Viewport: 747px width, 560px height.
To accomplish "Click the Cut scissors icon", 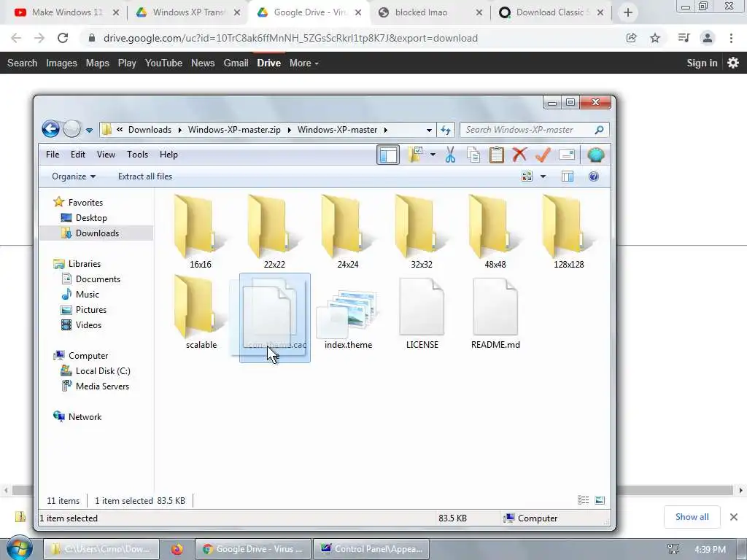I will point(450,155).
